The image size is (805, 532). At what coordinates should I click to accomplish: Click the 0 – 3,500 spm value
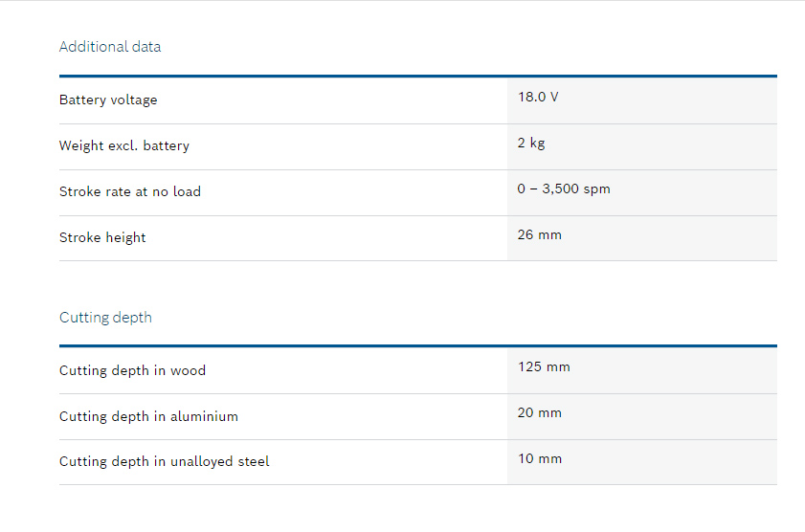[564, 189]
